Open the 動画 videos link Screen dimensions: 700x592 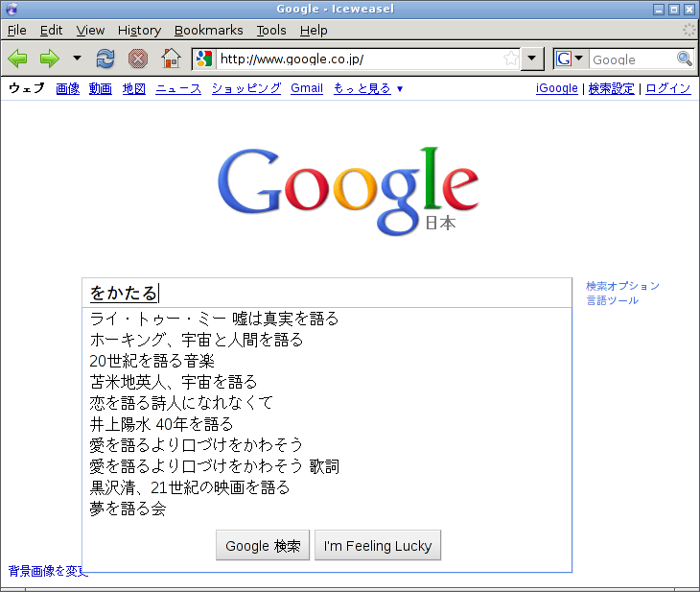pos(101,88)
